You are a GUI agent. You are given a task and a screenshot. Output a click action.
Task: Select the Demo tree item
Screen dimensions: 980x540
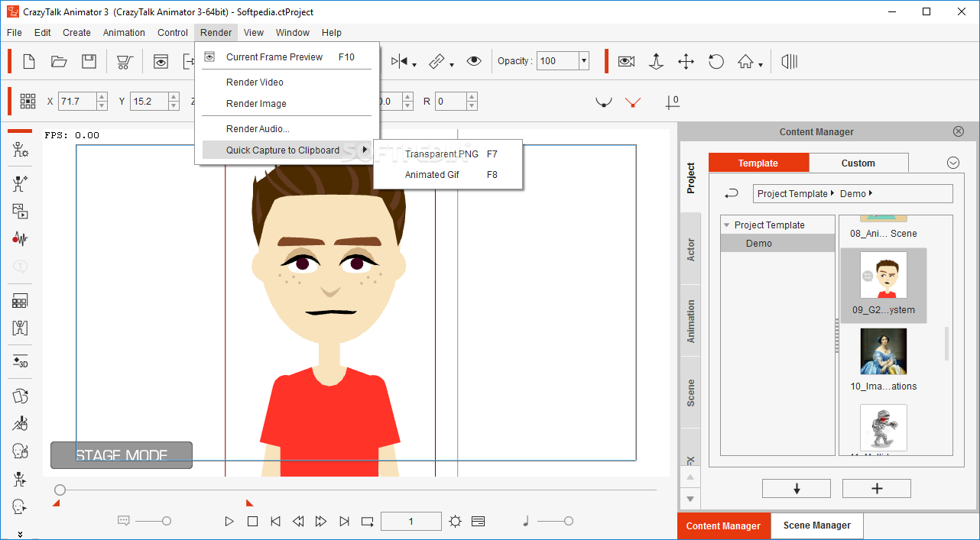(777, 244)
